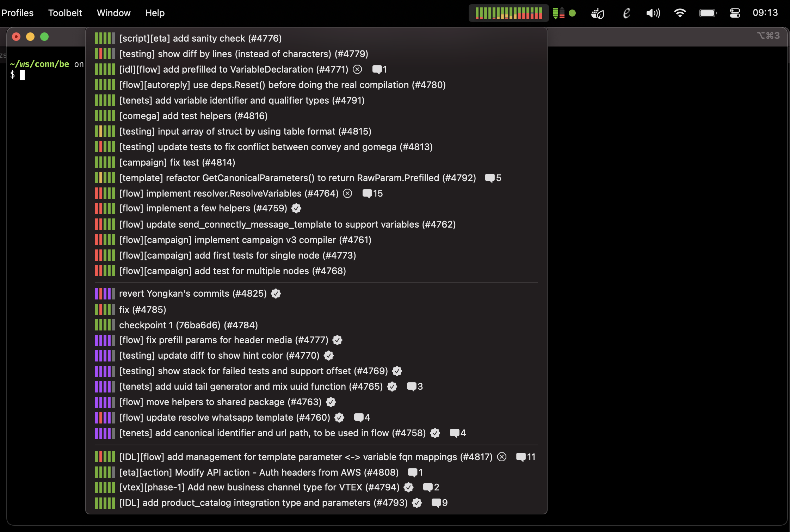Open PR refactor GetCanonicalParameters() (#4792)
The image size is (790, 532).
point(316,178)
